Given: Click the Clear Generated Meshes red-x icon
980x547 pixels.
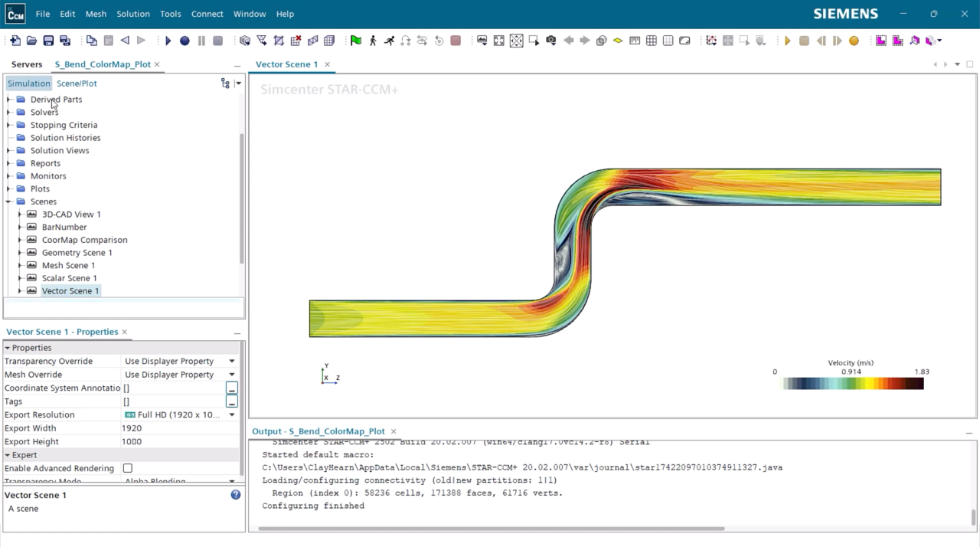Looking at the screenshot, I should (296, 41).
